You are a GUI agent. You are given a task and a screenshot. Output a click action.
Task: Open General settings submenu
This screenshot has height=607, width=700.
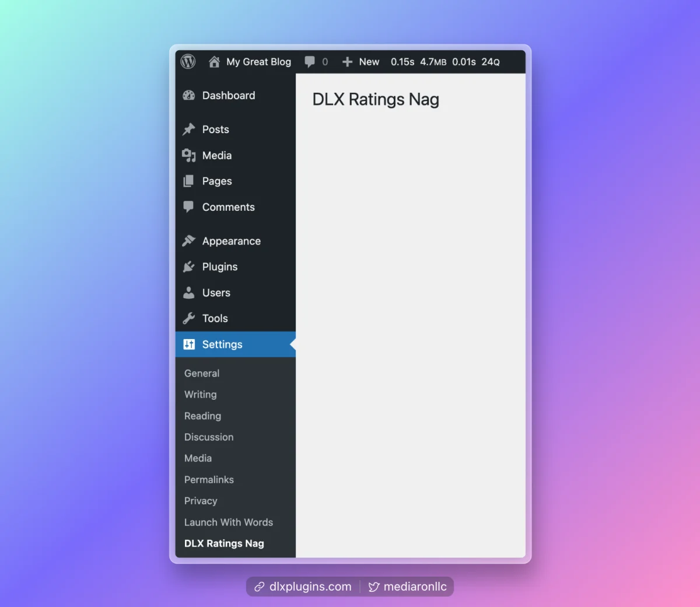(x=202, y=374)
